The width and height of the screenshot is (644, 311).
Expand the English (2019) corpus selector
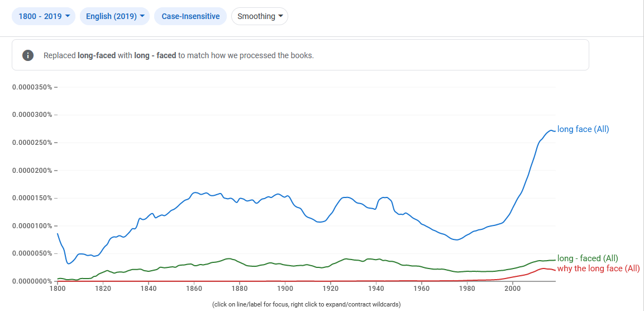pyautogui.click(x=115, y=16)
